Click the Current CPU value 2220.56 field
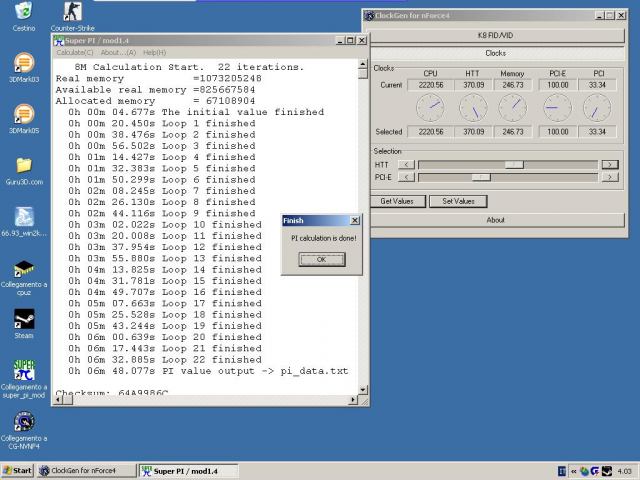Viewport: 640px width, 480px height. click(x=431, y=85)
